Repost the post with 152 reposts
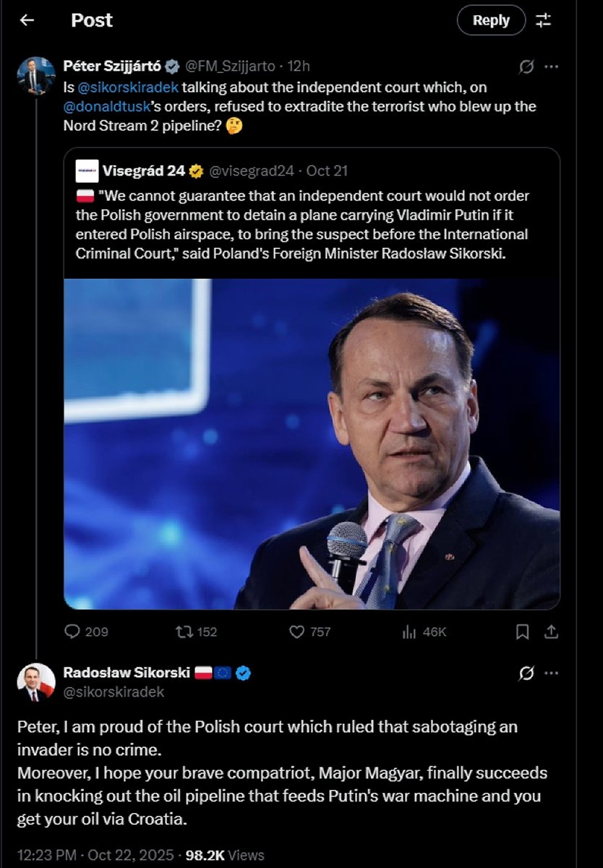This screenshot has height=868, width=603. [184, 631]
